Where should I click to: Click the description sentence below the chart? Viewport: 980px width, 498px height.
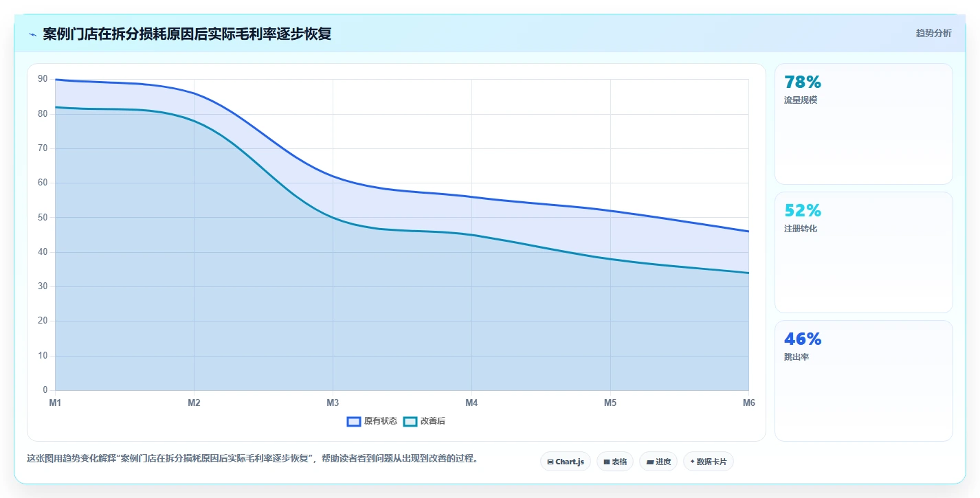tap(252, 458)
